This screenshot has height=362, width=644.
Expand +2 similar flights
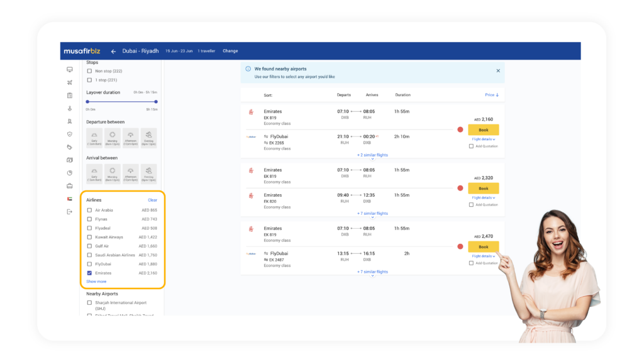coord(372,155)
